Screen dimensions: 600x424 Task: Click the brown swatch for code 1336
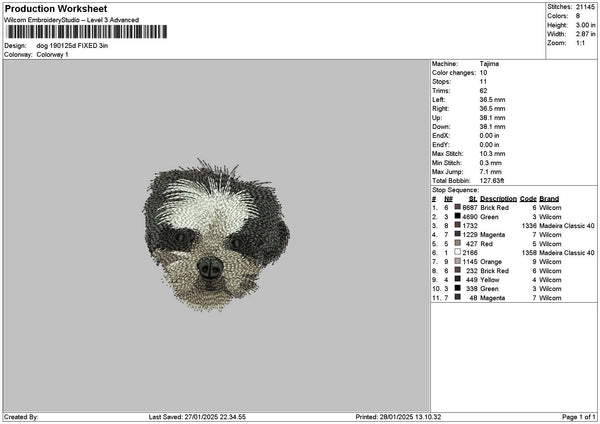(x=458, y=225)
